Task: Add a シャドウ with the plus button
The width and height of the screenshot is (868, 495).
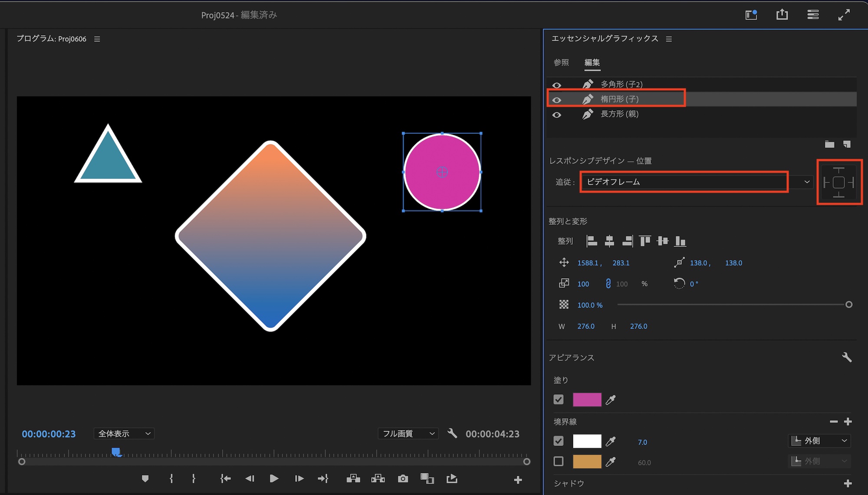Action: click(x=848, y=483)
